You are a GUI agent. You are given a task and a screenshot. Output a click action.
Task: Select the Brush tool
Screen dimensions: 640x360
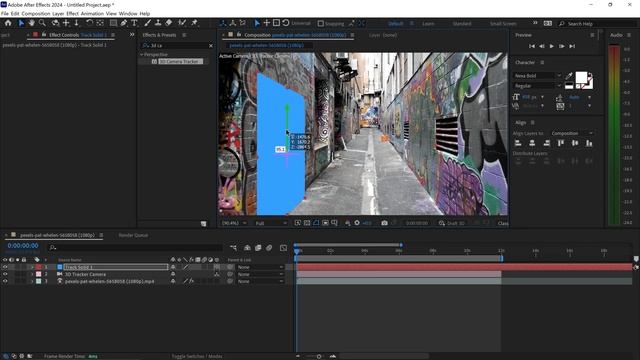coord(147,23)
